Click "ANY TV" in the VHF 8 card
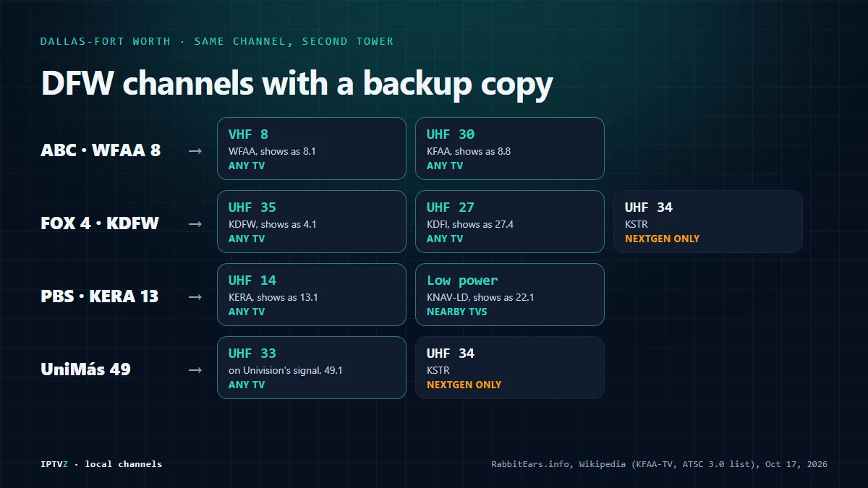 pos(247,166)
